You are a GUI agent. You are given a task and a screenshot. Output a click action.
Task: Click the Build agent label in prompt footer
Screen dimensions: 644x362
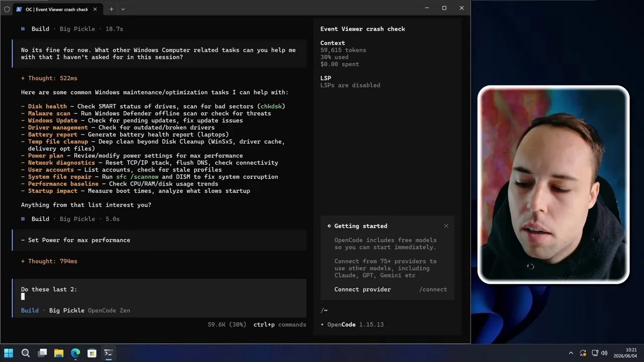[30, 310]
